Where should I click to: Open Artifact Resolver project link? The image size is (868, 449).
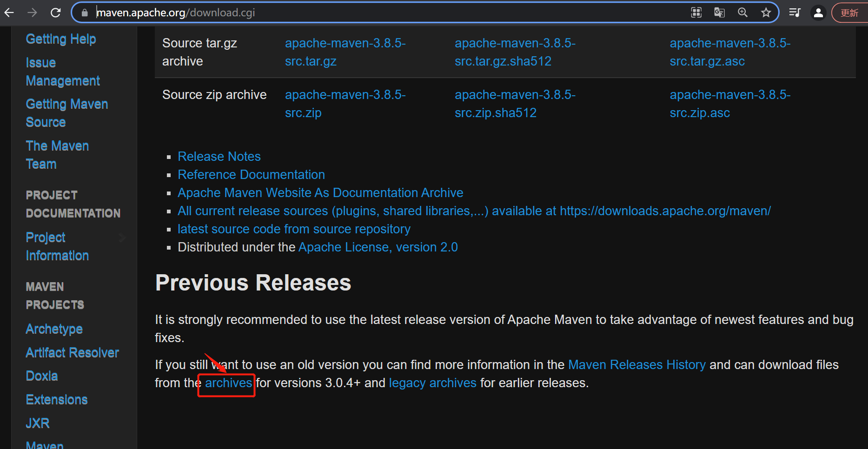click(x=73, y=353)
